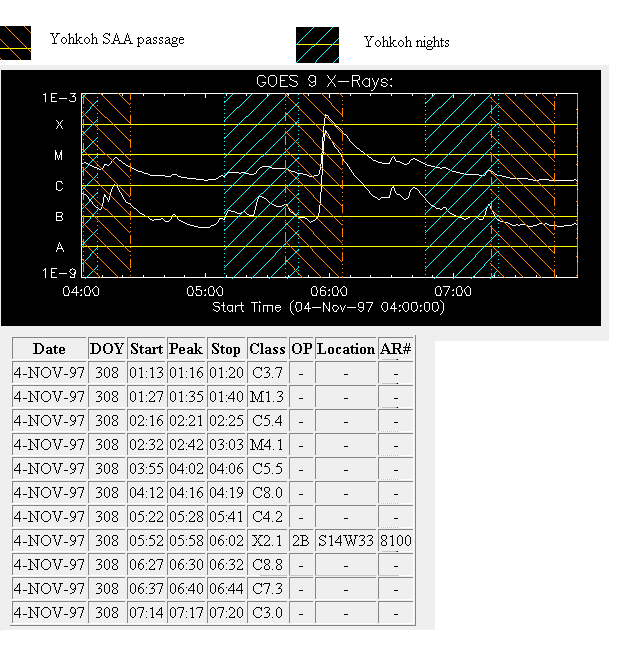Click the X class label on the plot's y-axis

[x=59, y=125]
